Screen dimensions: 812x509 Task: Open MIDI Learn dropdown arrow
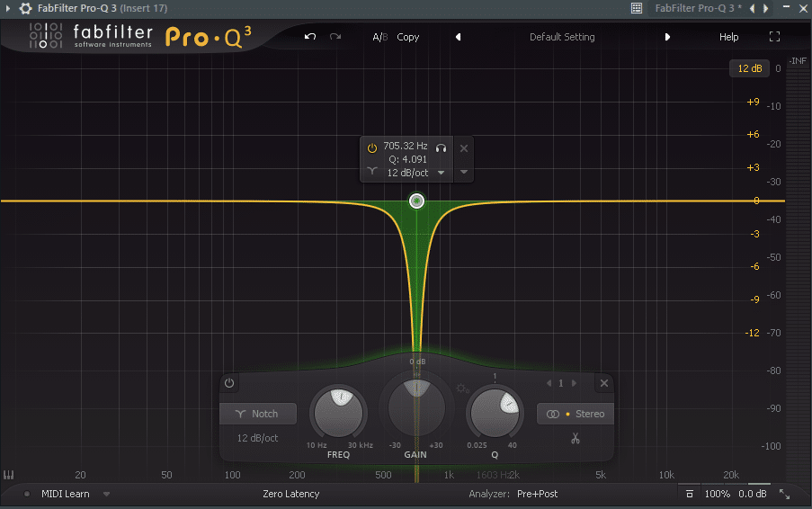[106, 494]
